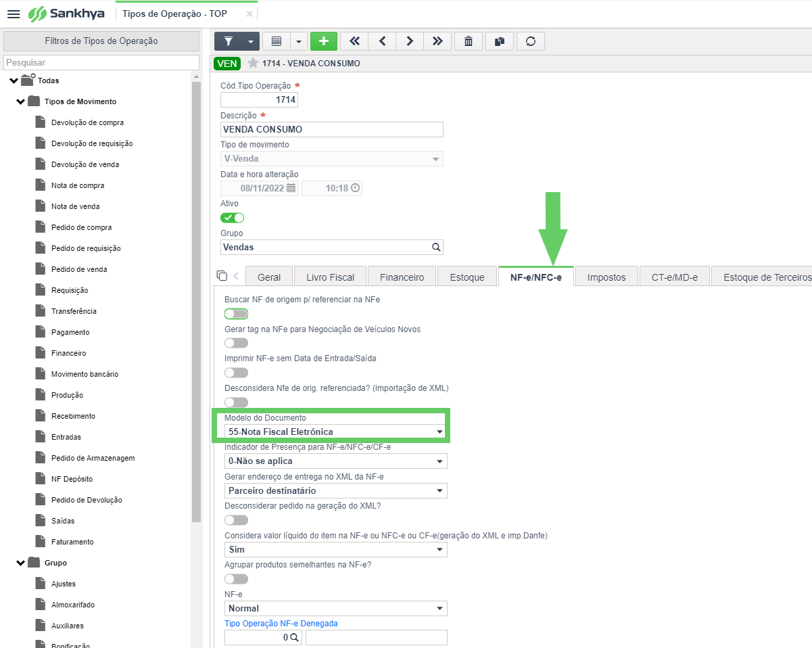Switch to grid view mode
Image resolution: width=812 pixels, height=648 pixels.
[x=277, y=41]
